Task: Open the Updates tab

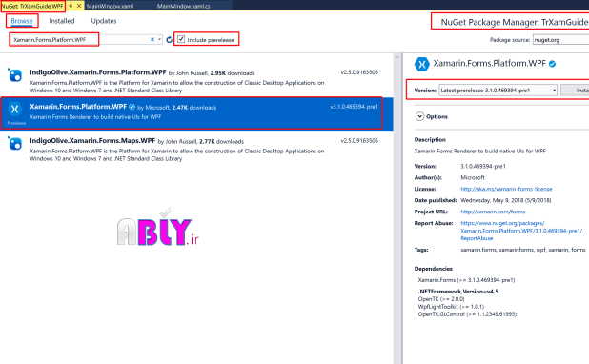Action: click(104, 21)
